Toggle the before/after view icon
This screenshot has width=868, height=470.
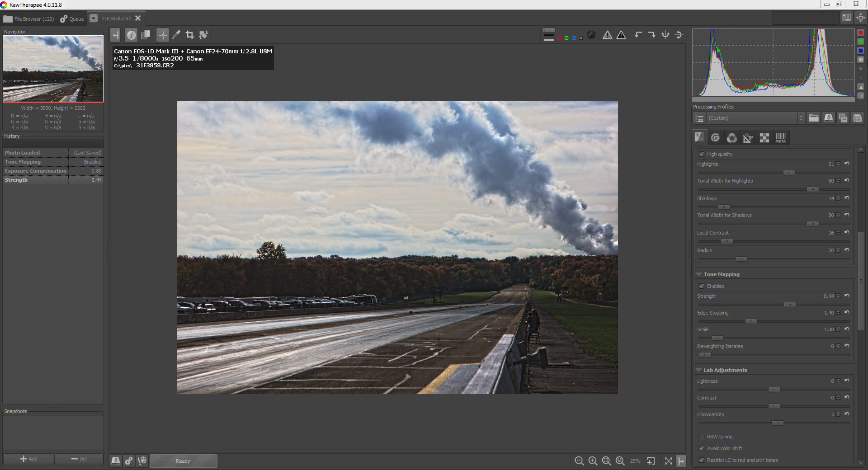(146, 35)
